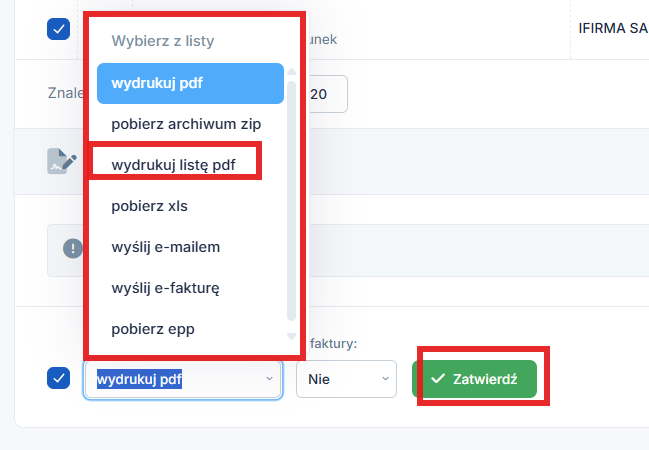Toggle the checkbox in the top row
Viewport: 649px width, 450px height.
(58, 29)
